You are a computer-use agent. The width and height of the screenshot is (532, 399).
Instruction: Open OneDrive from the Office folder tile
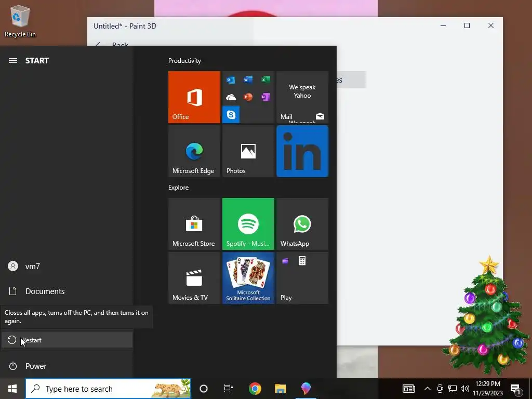(231, 97)
